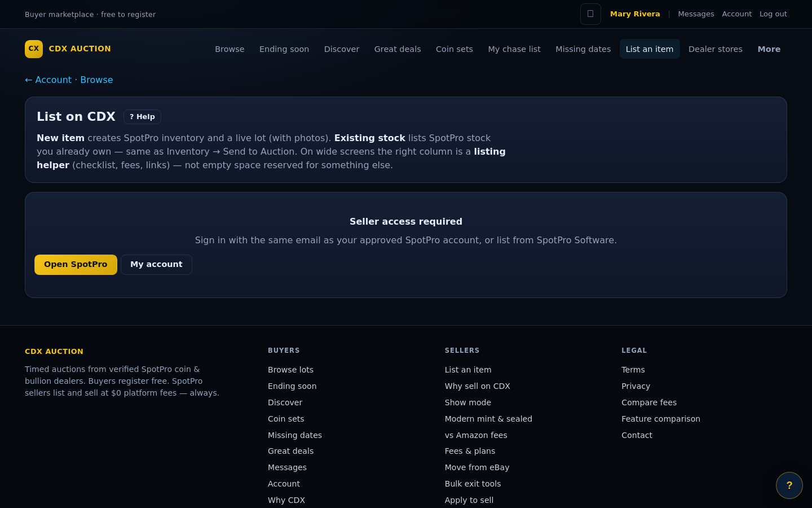
Task: Open the Compare fees footer link
Action: (x=649, y=402)
